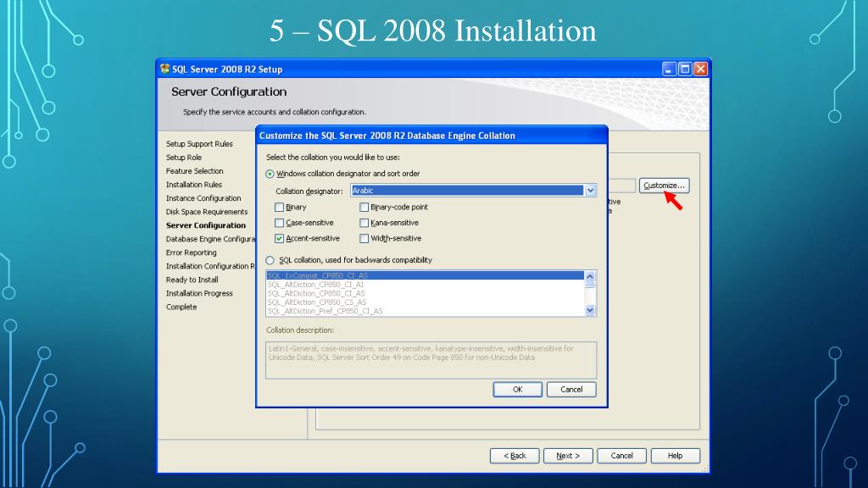The image size is (868, 488).
Task: Select the Setup Support Rules step
Action: coord(199,144)
